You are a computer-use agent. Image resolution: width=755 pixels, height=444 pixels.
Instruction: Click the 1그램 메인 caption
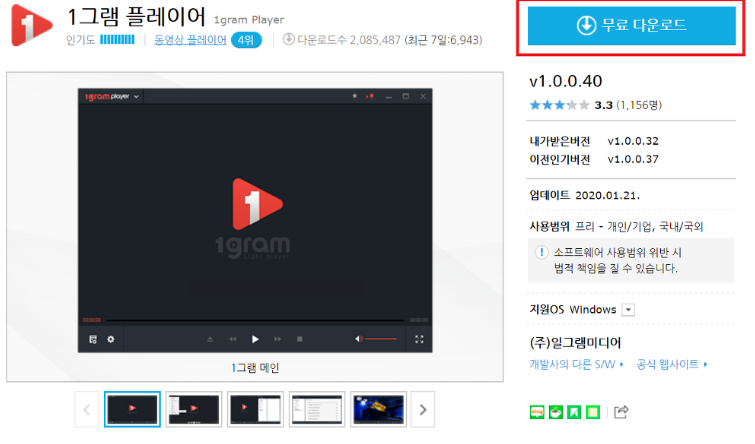(x=255, y=368)
